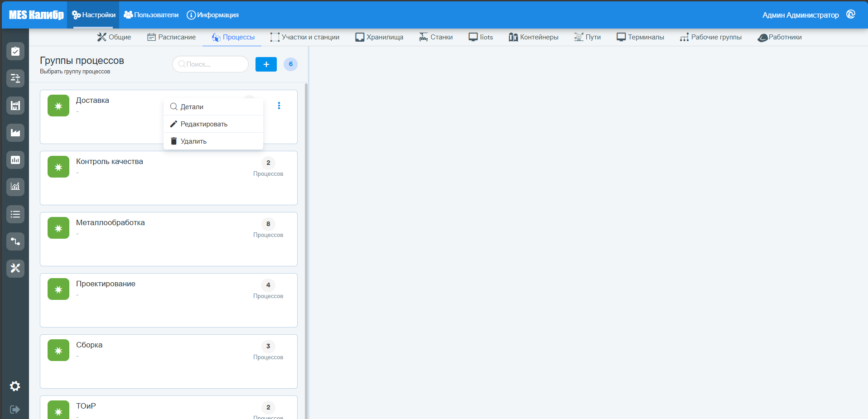The width and height of the screenshot is (868, 419).
Task: Select the Сборка group title
Action: click(89, 345)
